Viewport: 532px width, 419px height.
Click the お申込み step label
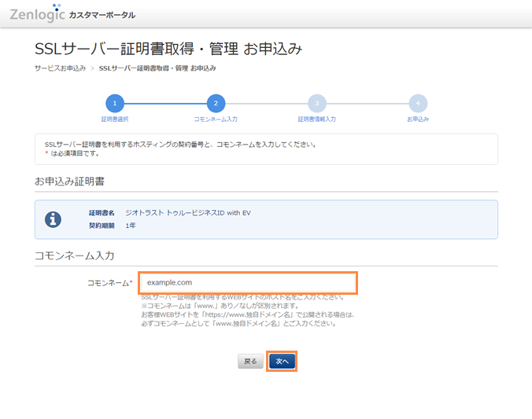[418, 119]
